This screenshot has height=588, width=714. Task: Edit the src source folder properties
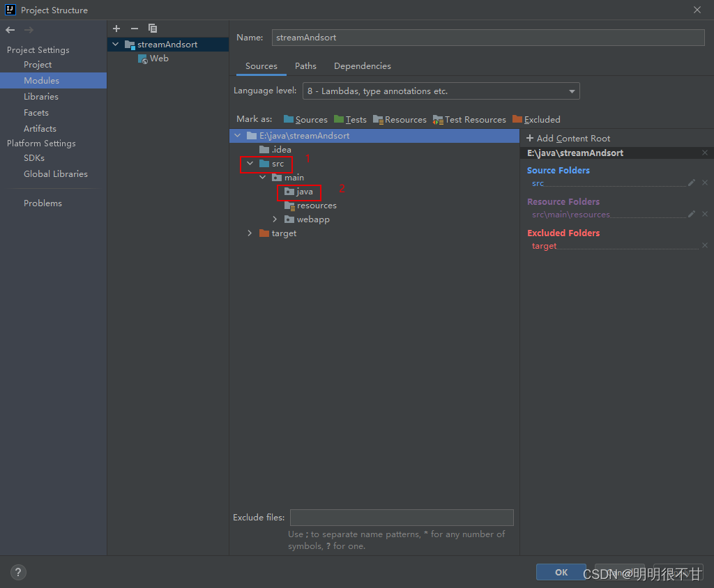pyautogui.click(x=691, y=183)
